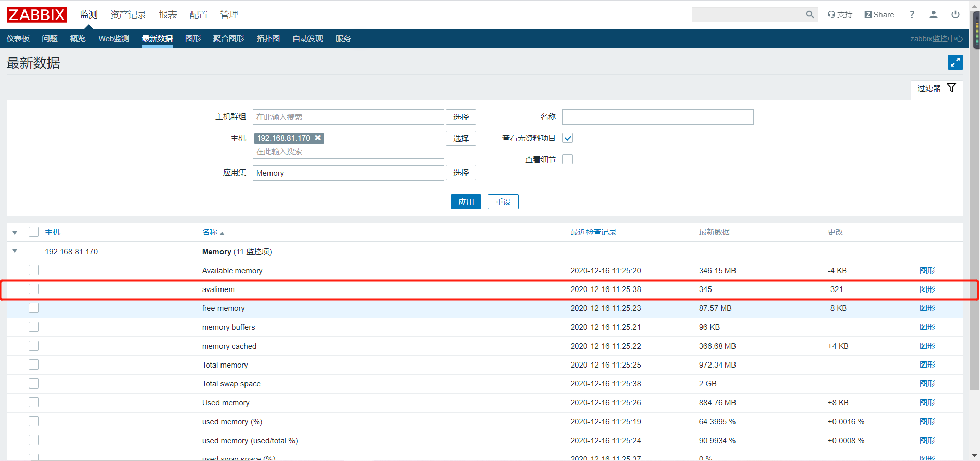Open the 配置 main menu
This screenshot has width=980, height=461.
tap(199, 15)
